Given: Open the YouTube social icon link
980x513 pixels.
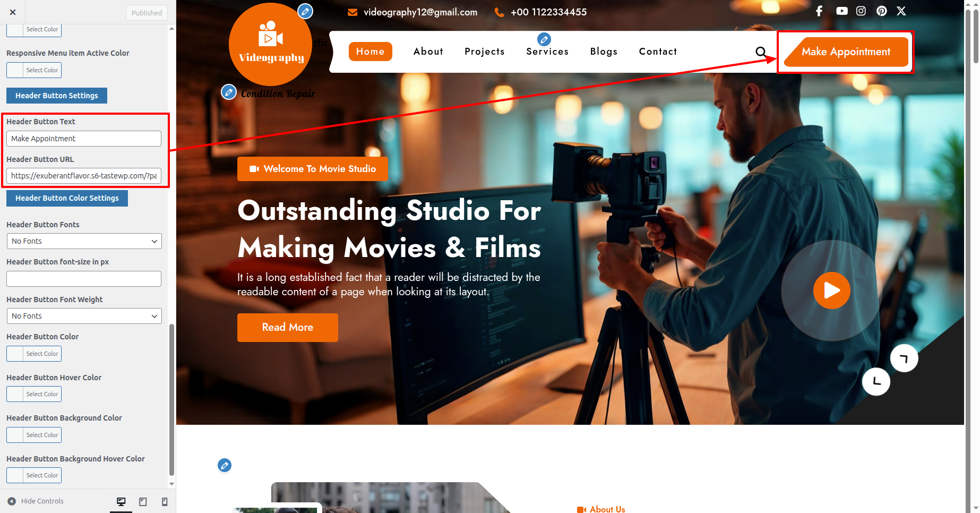Looking at the screenshot, I should (841, 11).
